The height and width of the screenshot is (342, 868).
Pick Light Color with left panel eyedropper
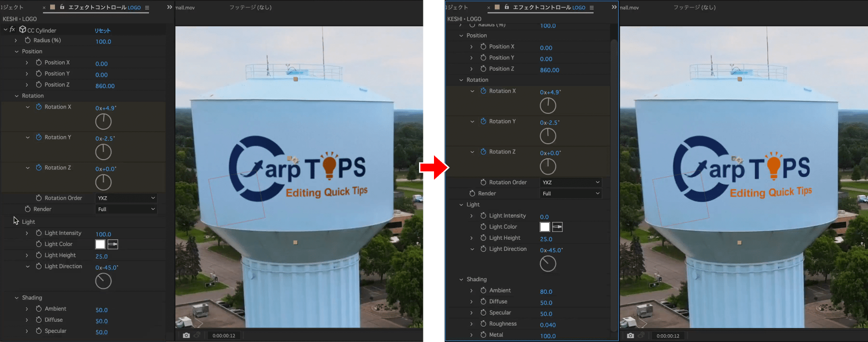(x=112, y=245)
